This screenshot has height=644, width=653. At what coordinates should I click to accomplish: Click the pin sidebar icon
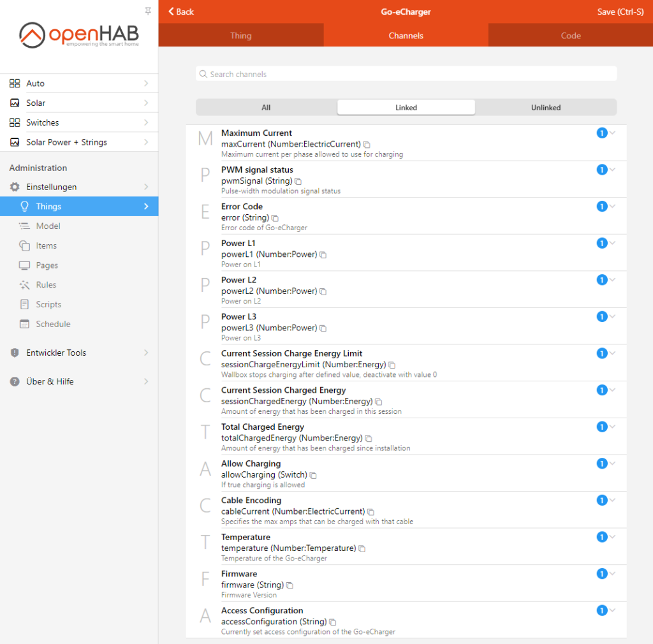coord(148,11)
